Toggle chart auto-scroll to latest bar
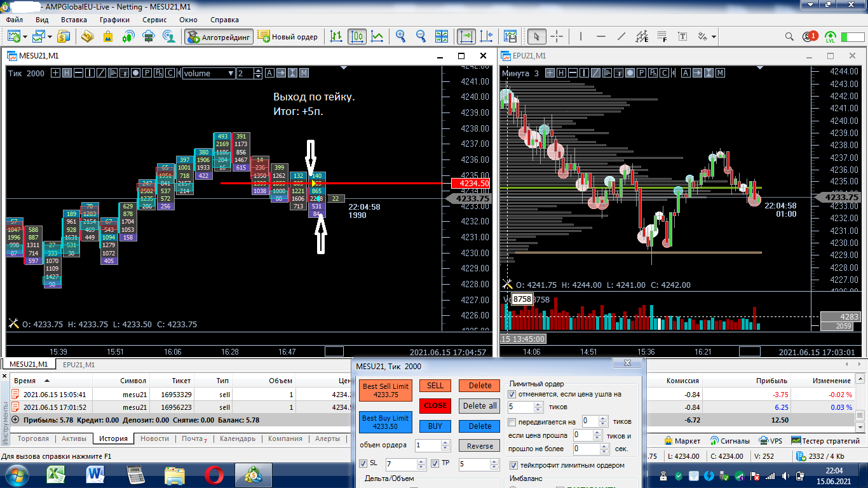The width and height of the screenshot is (868, 488). [x=466, y=36]
